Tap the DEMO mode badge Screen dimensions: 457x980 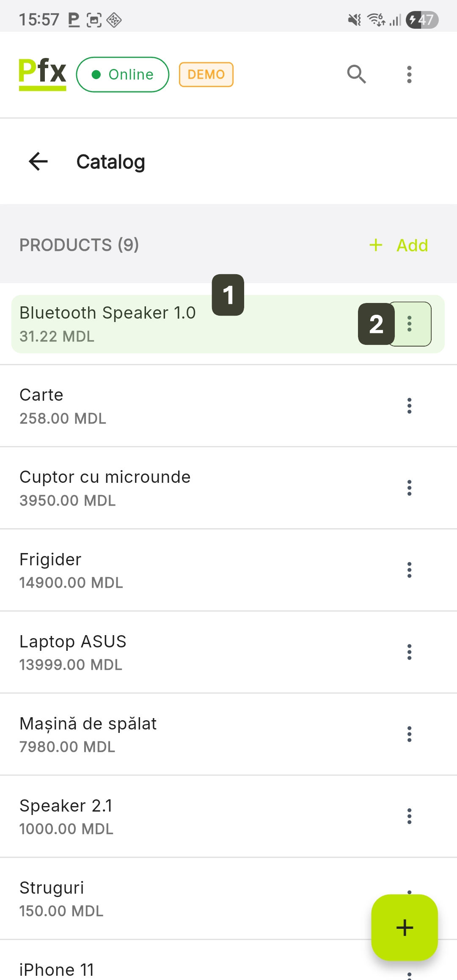(x=206, y=74)
